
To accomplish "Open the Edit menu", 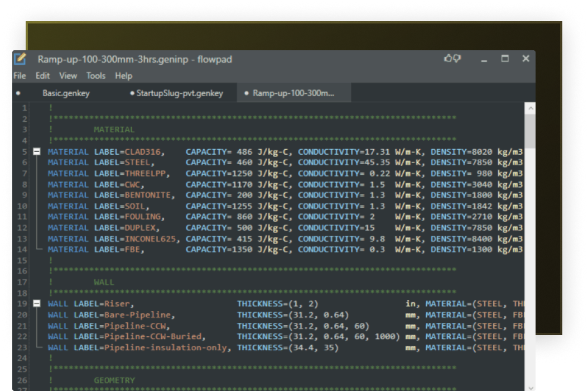I will click(42, 75).
